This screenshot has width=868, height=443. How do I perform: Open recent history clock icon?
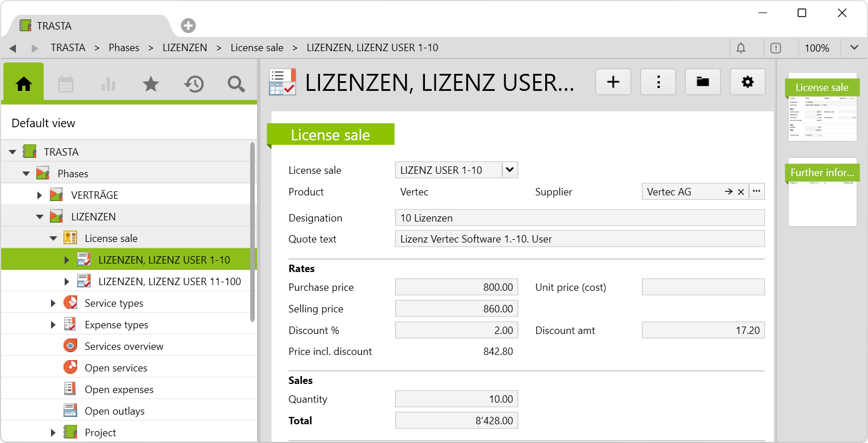tap(193, 84)
